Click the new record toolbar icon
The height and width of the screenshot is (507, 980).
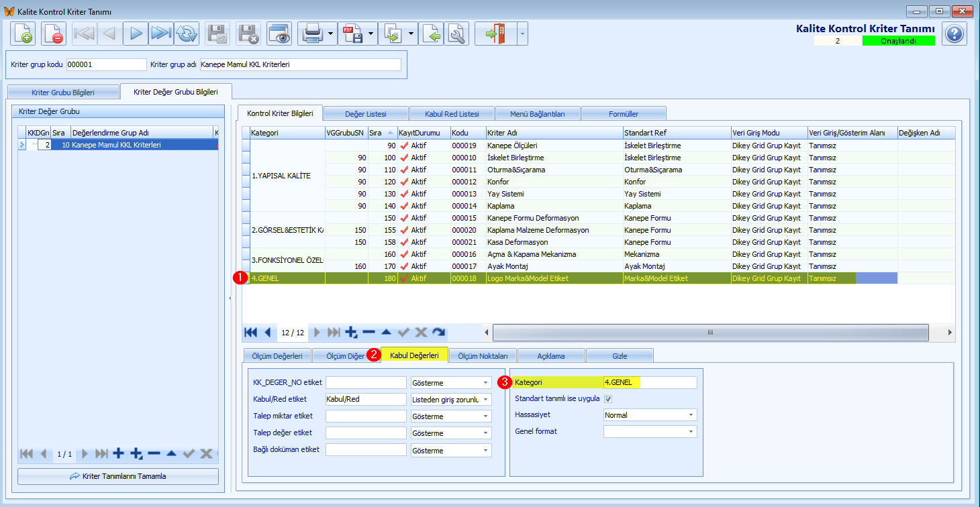pos(23,34)
